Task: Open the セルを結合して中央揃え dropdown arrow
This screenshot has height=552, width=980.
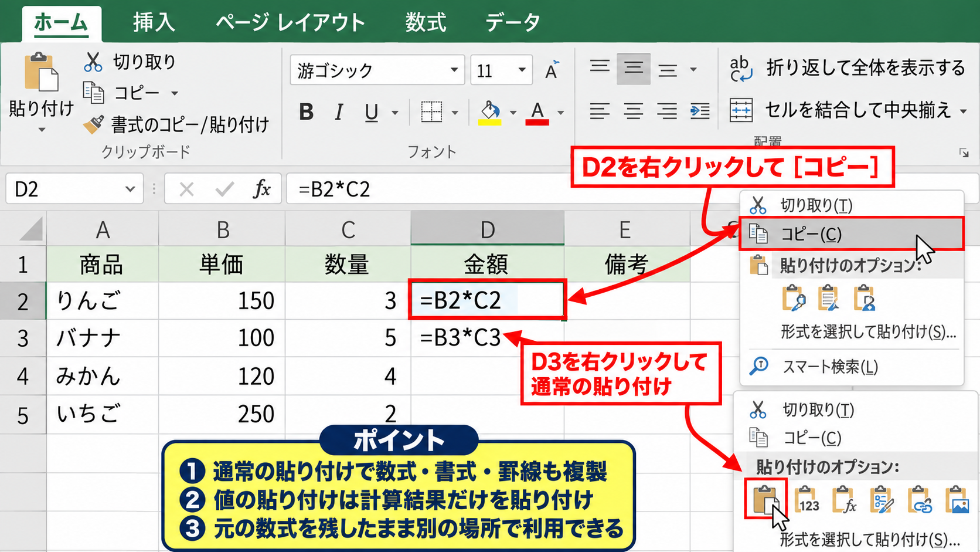Action: tap(964, 111)
